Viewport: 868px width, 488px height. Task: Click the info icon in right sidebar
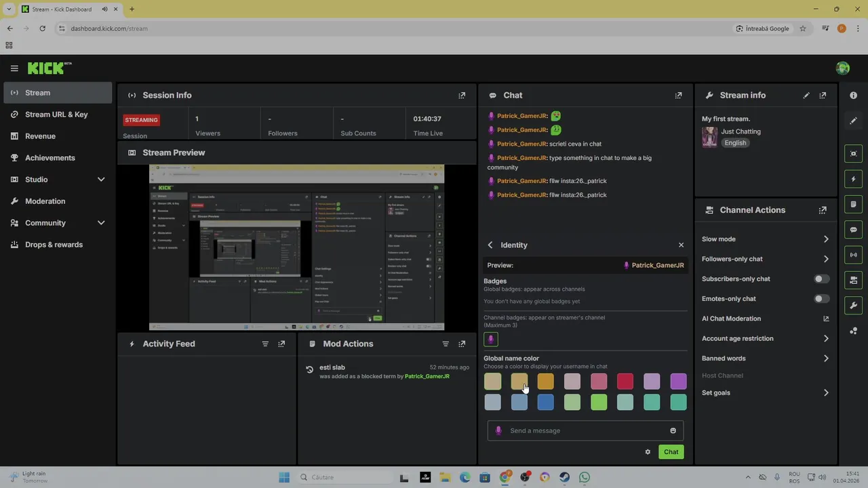853,96
